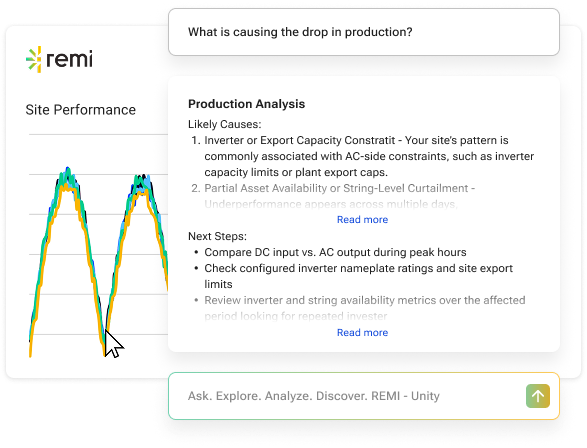The height and width of the screenshot is (448, 587).
Task: Click the green send arrow button
Action: [538, 396]
